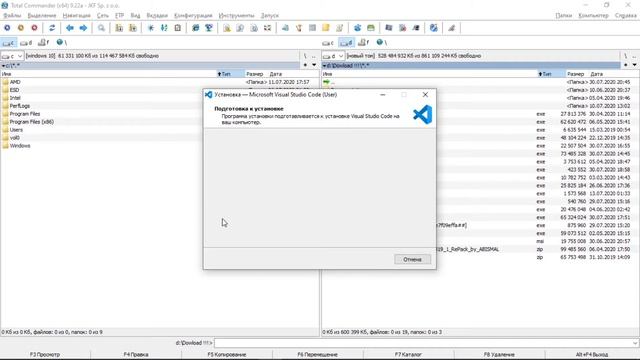
Task: Open the Справка menu
Action: 625,16
